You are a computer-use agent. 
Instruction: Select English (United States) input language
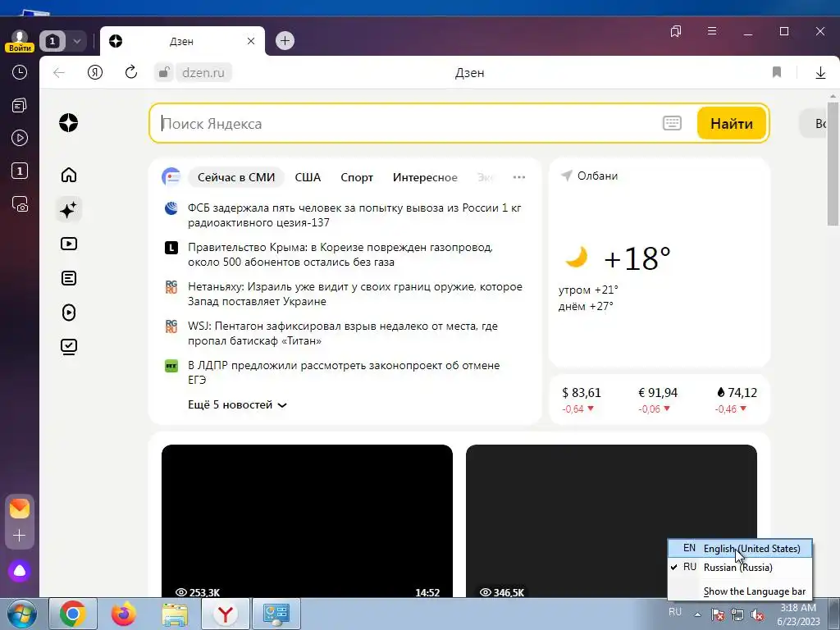pos(741,549)
